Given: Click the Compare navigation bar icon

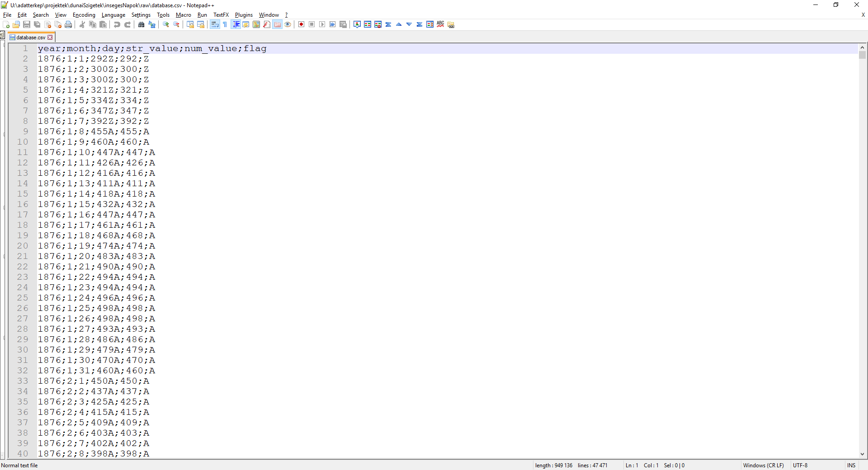Looking at the screenshot, I should tap(430, 24).
